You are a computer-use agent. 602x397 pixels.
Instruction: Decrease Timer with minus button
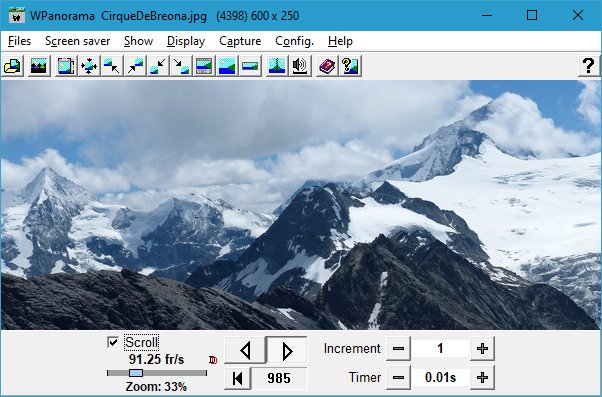click(x=398, y=377)
